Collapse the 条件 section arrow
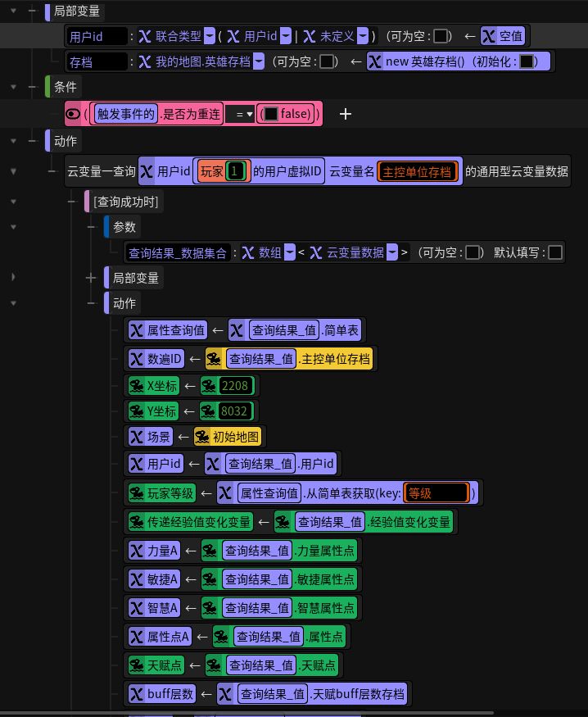Viewport: 588px width, 717px height. coord(13,87)
